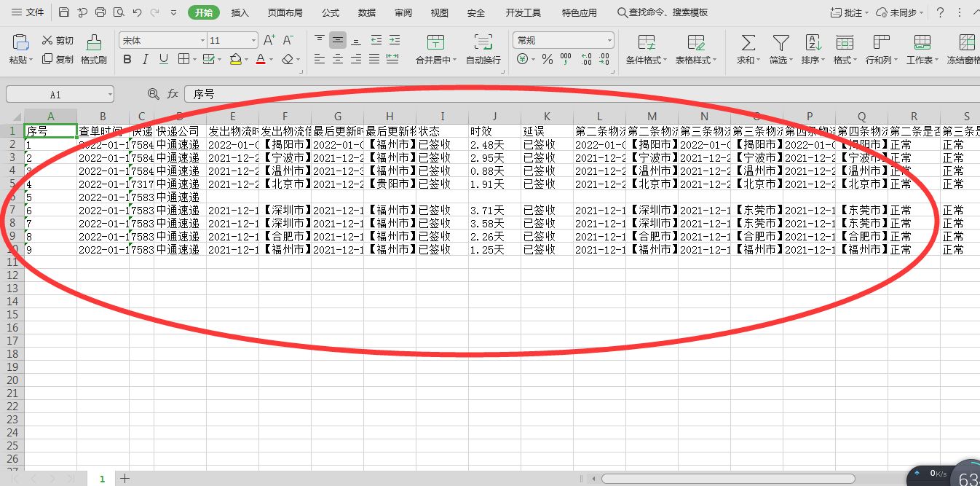Toggle Bold formatting (B)
The image size is (980, 486).
coord(127,60)
